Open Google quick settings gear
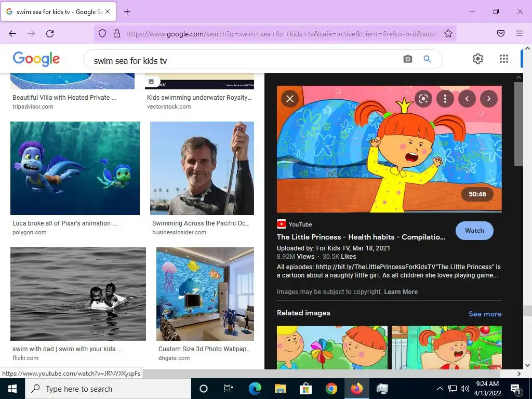Screen dimensions: 532x399 (x=478, y=59)
